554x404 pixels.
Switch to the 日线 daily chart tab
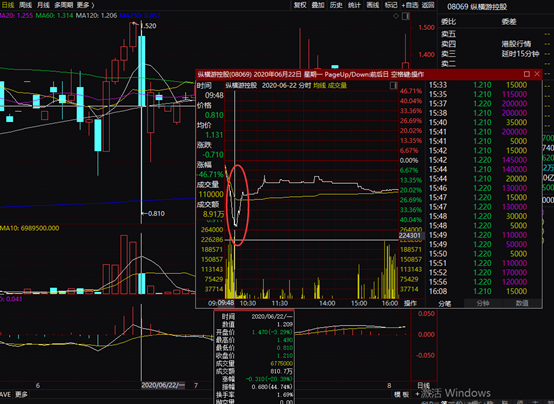(x=7, y=5)
